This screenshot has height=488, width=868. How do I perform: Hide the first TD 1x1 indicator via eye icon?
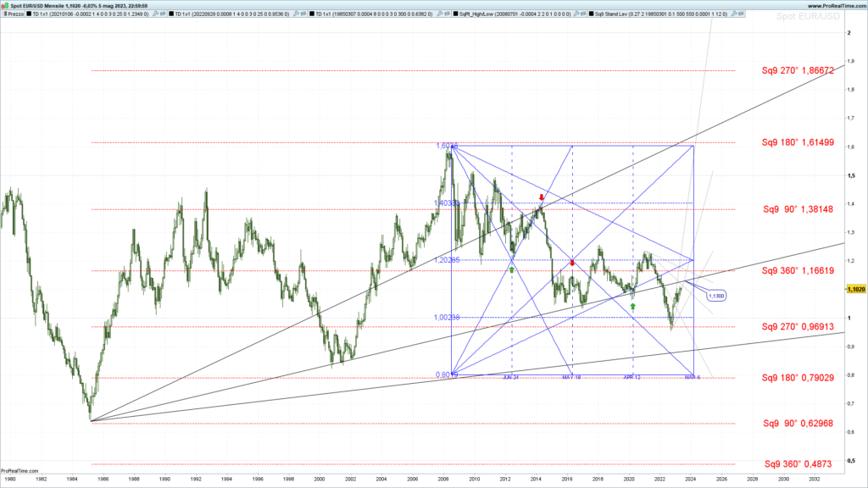click(161, 14)
